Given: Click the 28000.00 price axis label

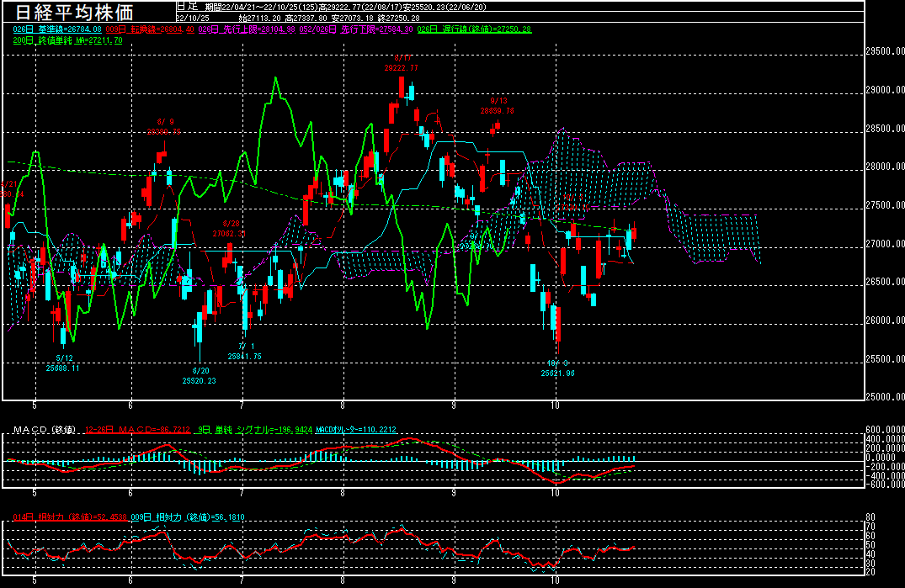Looking at the screenshot, I should 885,167.
